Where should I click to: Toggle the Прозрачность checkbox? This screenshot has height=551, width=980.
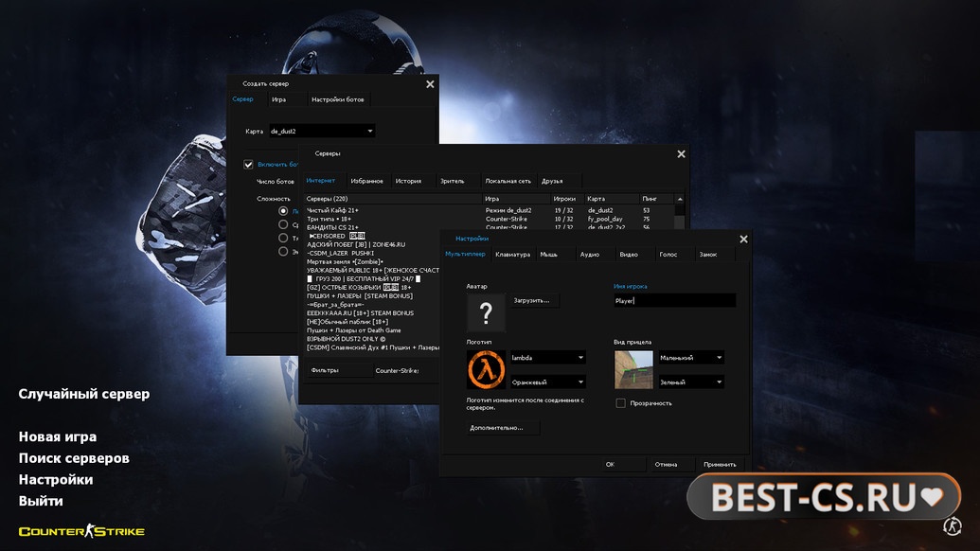[x=620, y=403]
